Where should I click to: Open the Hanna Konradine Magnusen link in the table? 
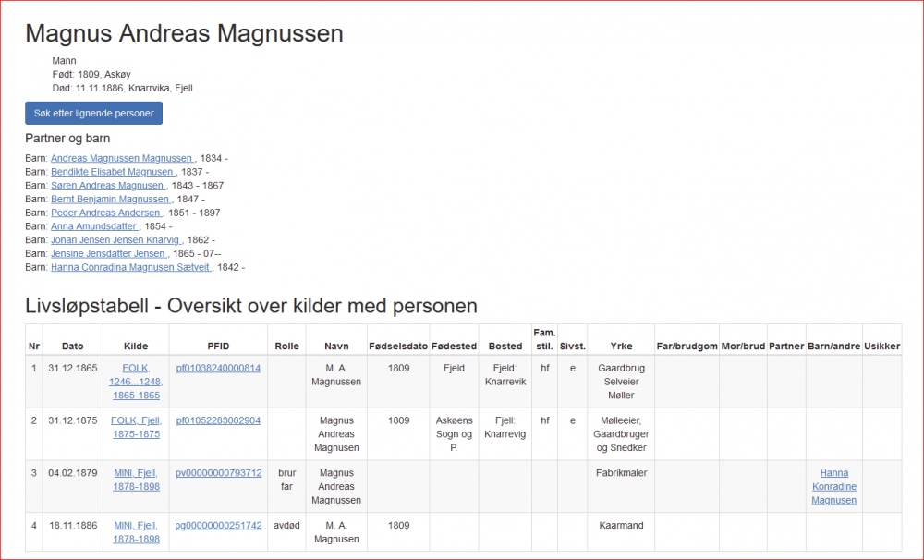tap(833, 486)
